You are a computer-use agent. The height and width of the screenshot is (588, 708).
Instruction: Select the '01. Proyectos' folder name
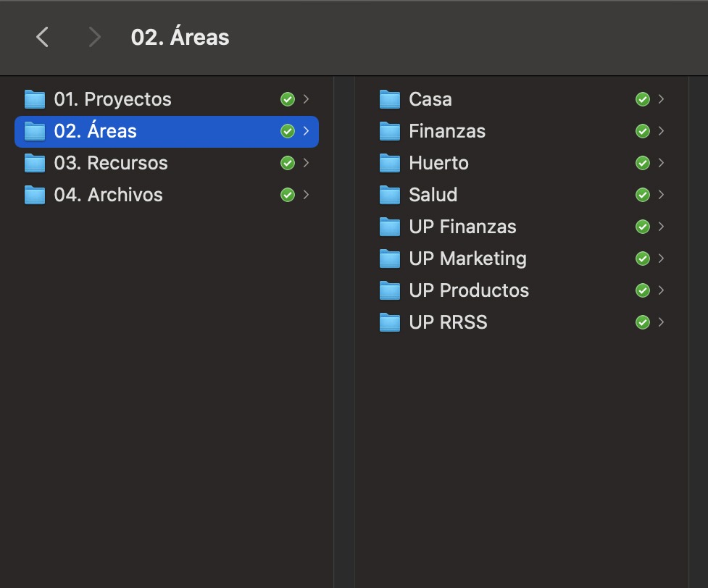coord(113,100)
